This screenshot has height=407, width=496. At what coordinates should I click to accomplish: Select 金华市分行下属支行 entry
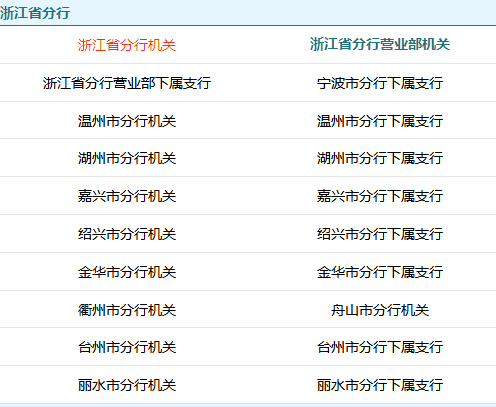380,272
